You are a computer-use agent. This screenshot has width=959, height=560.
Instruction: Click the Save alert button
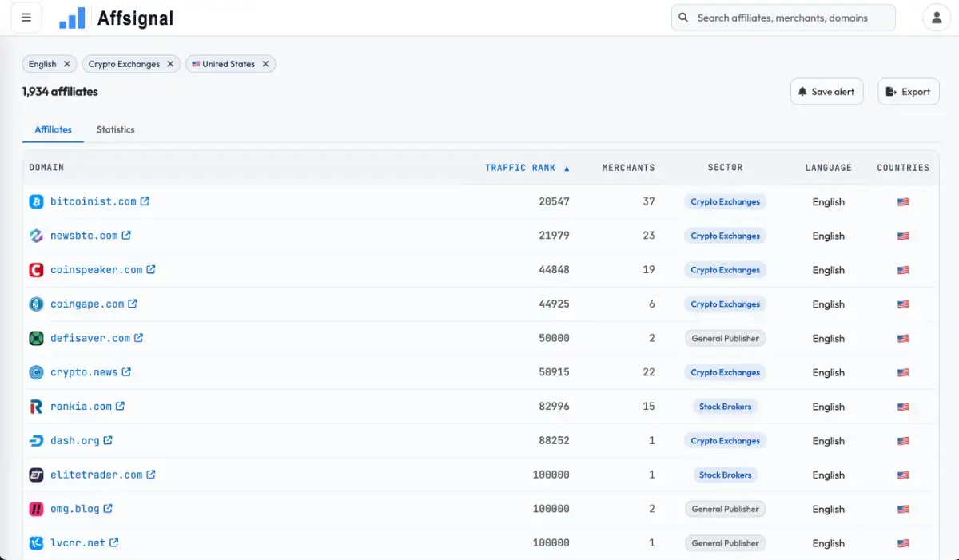pos(826,92)
